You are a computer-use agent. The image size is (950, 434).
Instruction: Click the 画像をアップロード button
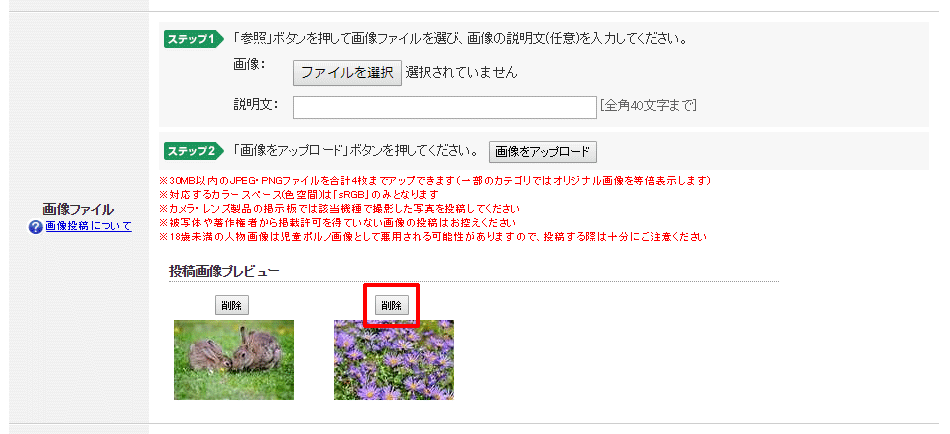(x=543, y=152)
